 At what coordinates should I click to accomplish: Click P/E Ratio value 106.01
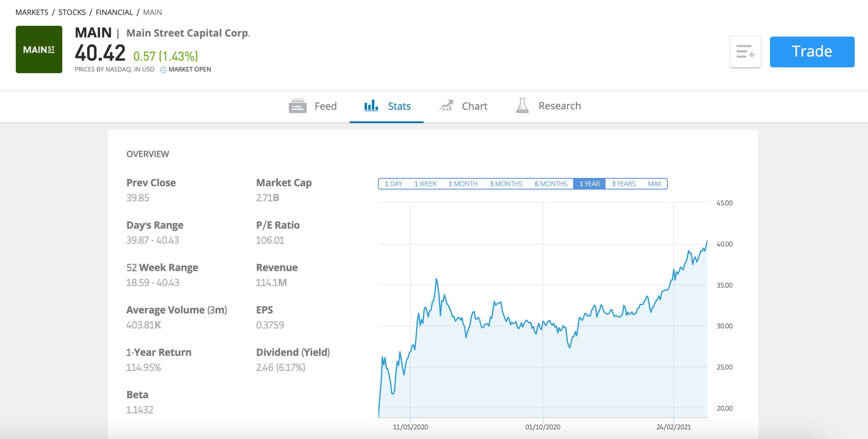point(270,240)
